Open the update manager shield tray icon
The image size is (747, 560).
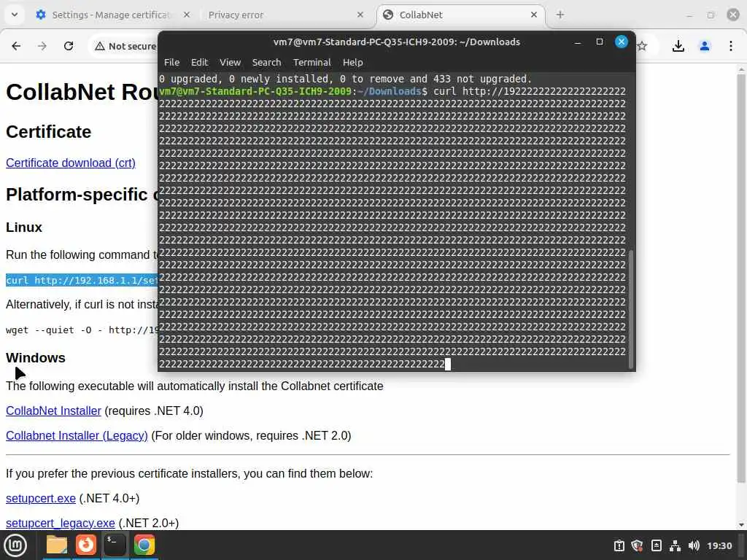[638, 545]
